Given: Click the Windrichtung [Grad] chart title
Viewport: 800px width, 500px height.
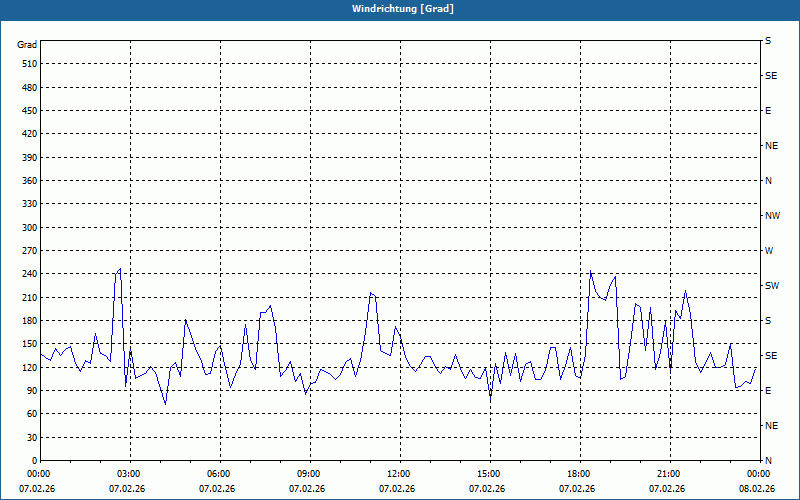Looking at the screenshot, I should pos(399,9).
